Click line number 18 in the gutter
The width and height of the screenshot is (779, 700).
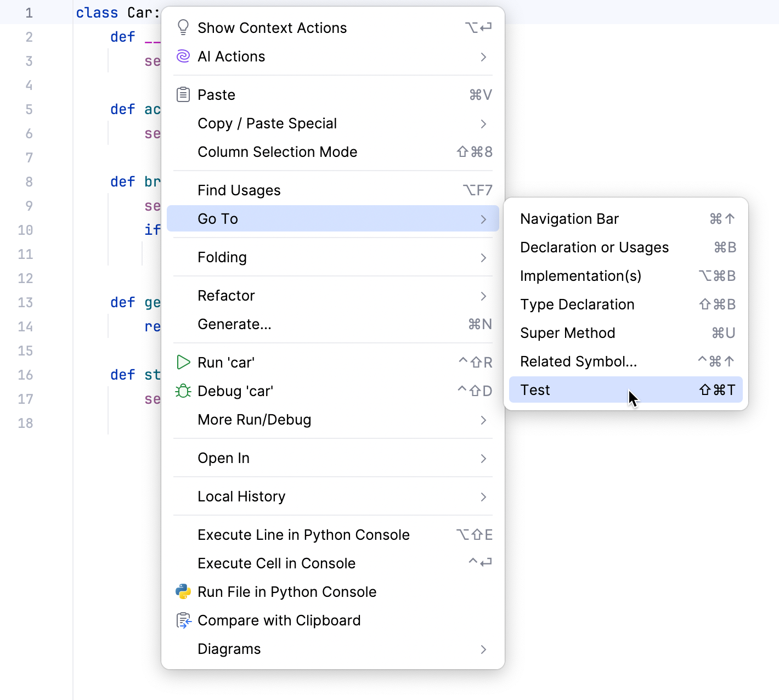point(26,423)
